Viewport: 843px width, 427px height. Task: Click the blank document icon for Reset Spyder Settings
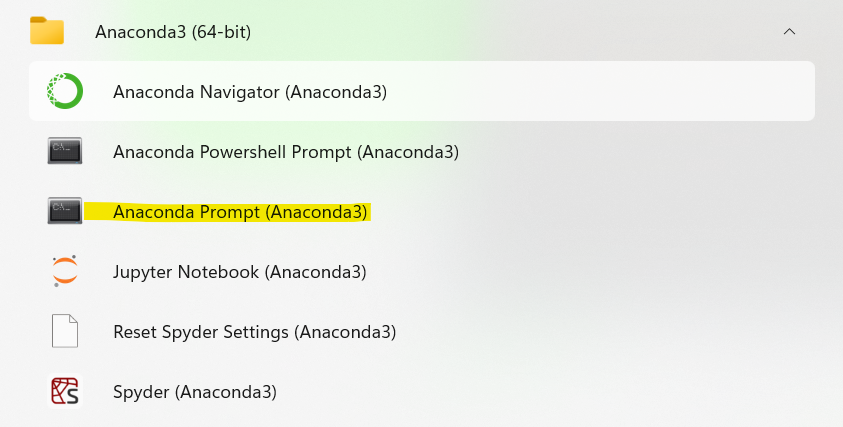click(x=65, y=331)
